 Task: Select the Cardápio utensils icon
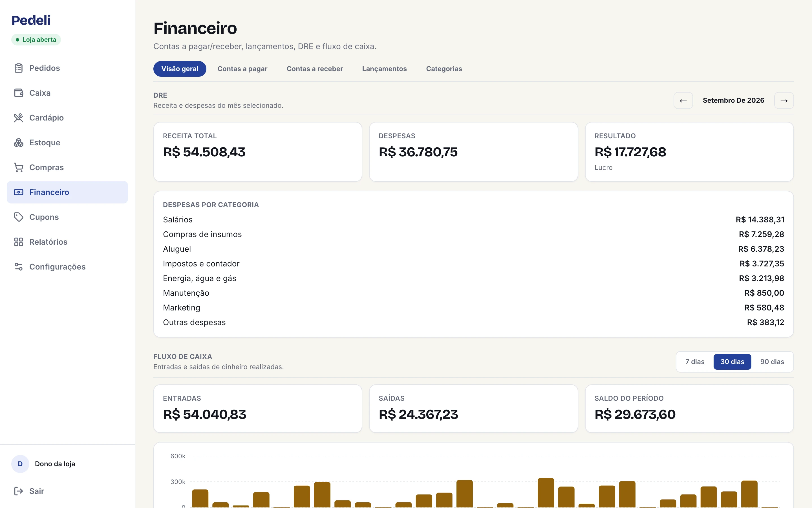pos(18,118)
